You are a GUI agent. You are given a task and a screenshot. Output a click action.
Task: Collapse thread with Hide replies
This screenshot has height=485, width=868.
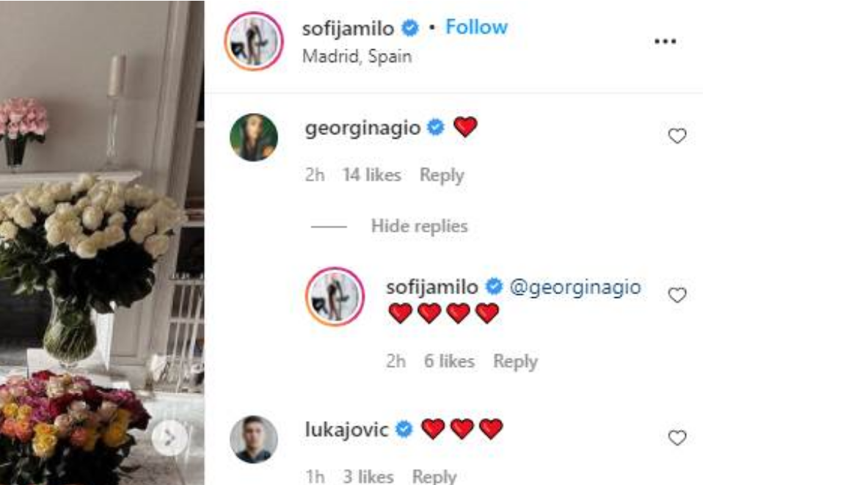419,226
